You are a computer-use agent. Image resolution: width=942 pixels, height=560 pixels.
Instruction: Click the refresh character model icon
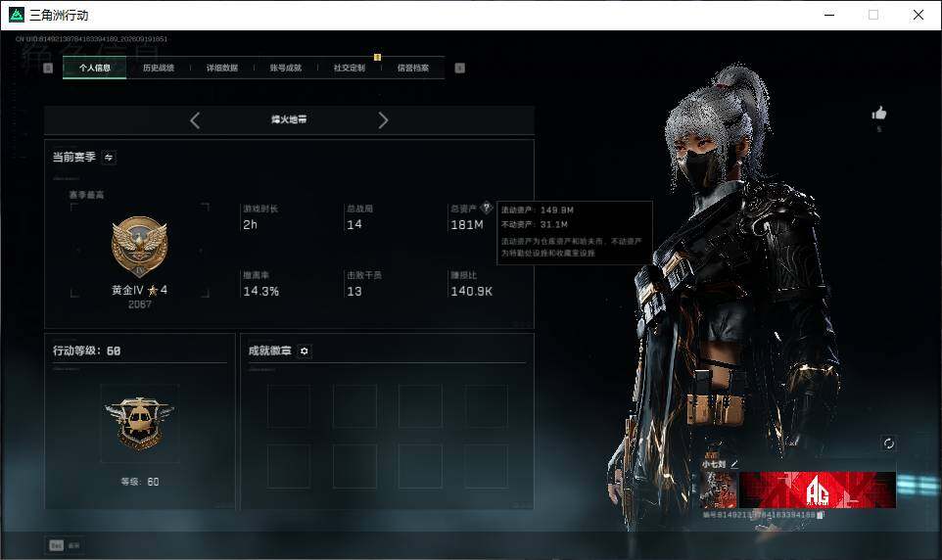888,443
